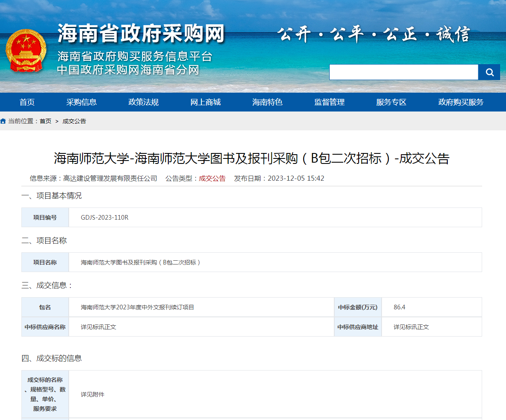
Task: Click the 海南省政府购买服务信息平台 subtitle
Action: tap(135, 56)
